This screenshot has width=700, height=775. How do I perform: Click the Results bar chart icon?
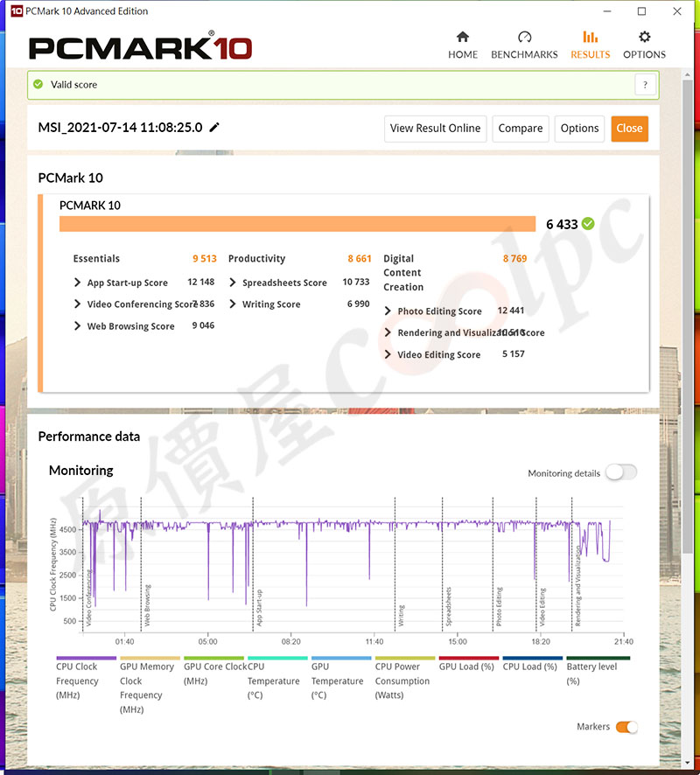(591, 37)
